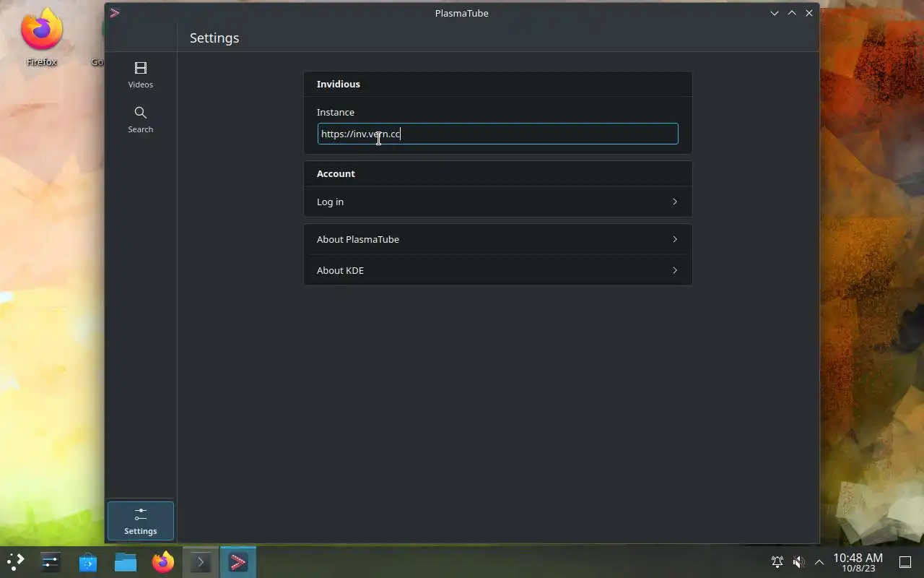Select the Settings sidebar button

coord(140,521)
